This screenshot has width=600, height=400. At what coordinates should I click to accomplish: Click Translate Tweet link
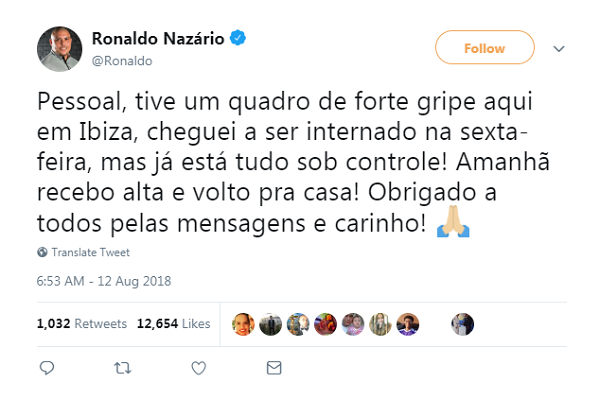pyautogui.click(x=91, y=252)
